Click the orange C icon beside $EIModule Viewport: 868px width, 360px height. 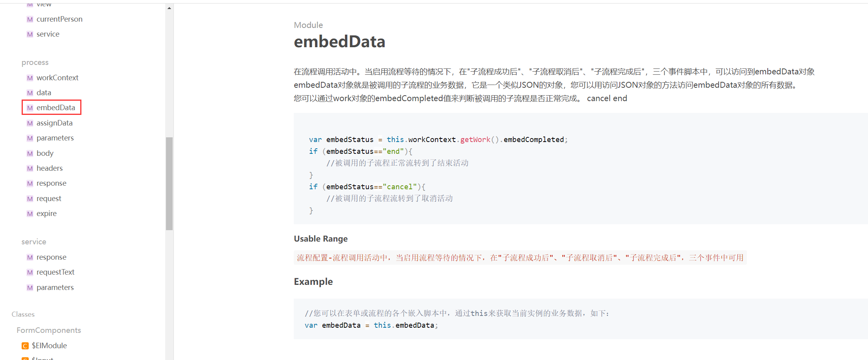pos(25,346)
